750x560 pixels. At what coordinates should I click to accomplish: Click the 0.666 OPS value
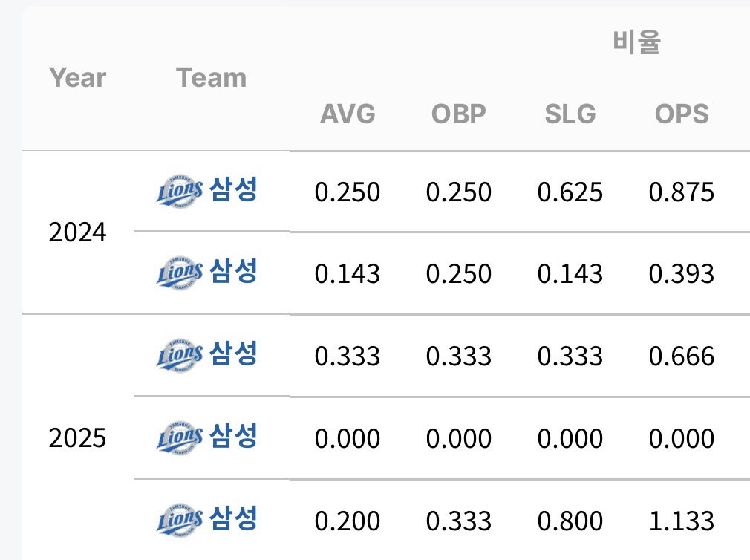682,356
